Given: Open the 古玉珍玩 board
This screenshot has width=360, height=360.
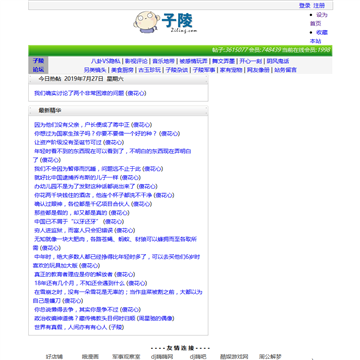Looking at the screenshot, I should [x=150, y=70].
